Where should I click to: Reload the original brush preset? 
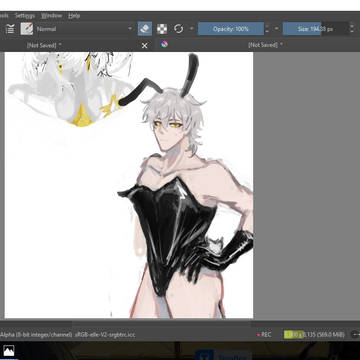[x=179, y=29]
